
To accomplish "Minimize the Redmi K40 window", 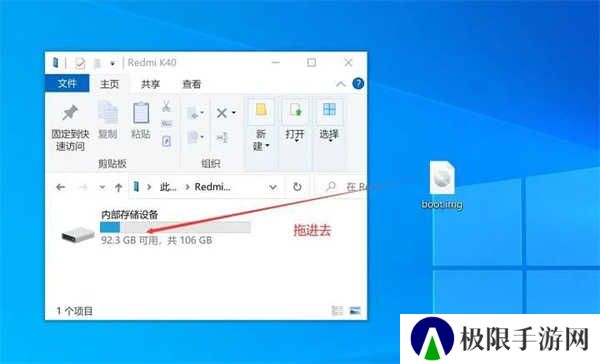I will (x=276, y=62).
